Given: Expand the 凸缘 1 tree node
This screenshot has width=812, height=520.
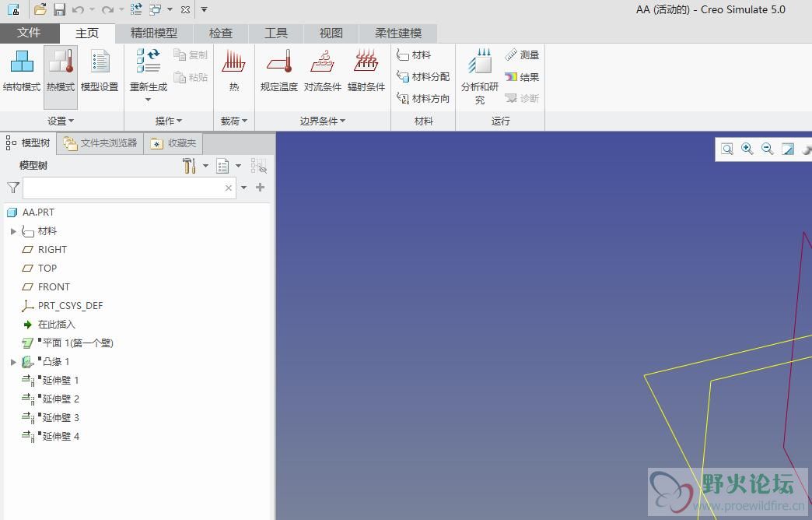Looking at the screenshot, I should pyautogui.click(x=13, y=362).
